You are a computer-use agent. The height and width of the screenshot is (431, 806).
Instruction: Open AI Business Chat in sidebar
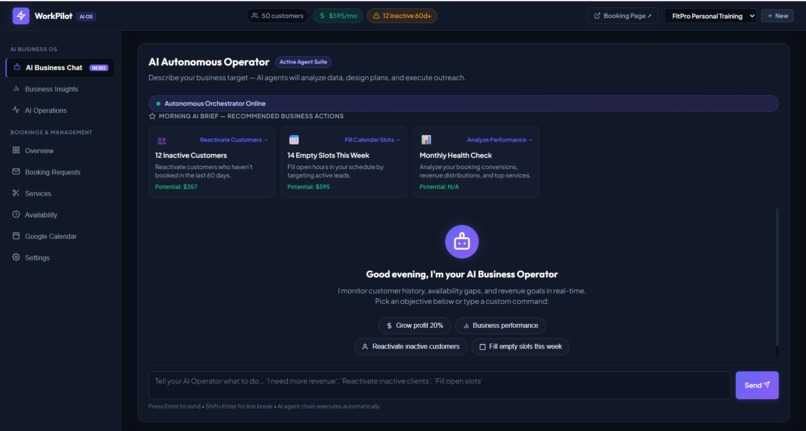(60, 67)
